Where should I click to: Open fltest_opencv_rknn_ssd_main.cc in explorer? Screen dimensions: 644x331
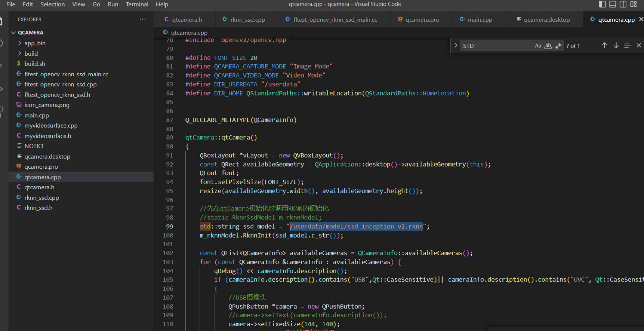click(x=81, y=74)
